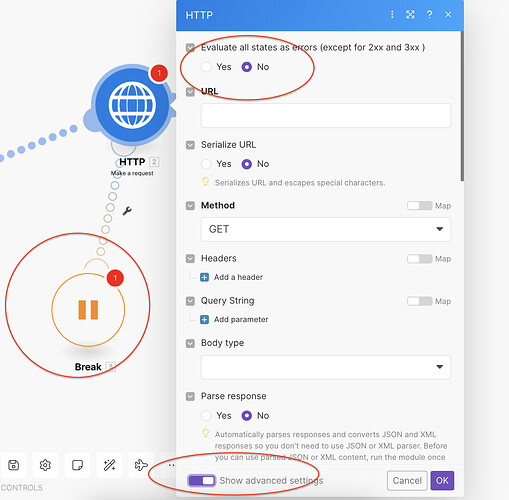Click the auto-align magic wand icon

[x=109, y=465]
